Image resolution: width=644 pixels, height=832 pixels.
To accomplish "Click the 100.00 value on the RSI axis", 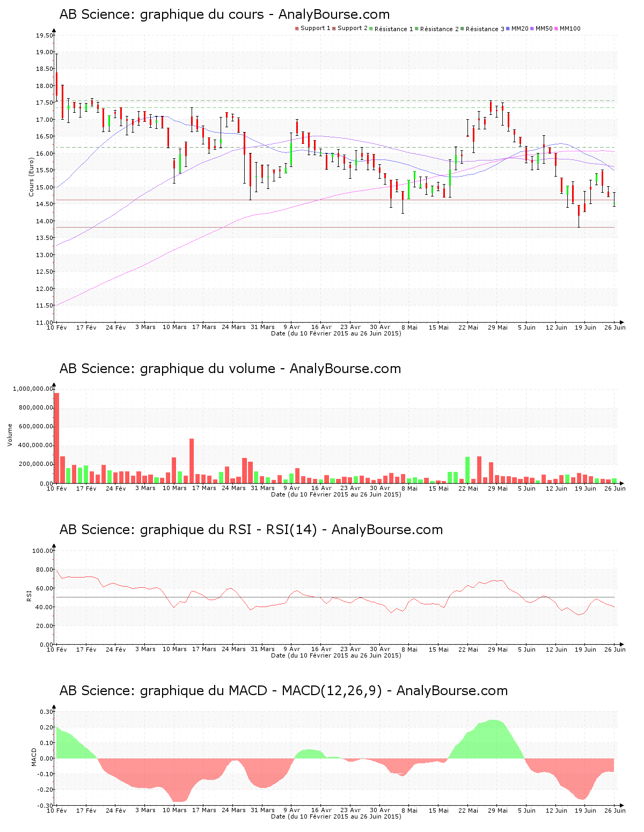I will (43, 551).
